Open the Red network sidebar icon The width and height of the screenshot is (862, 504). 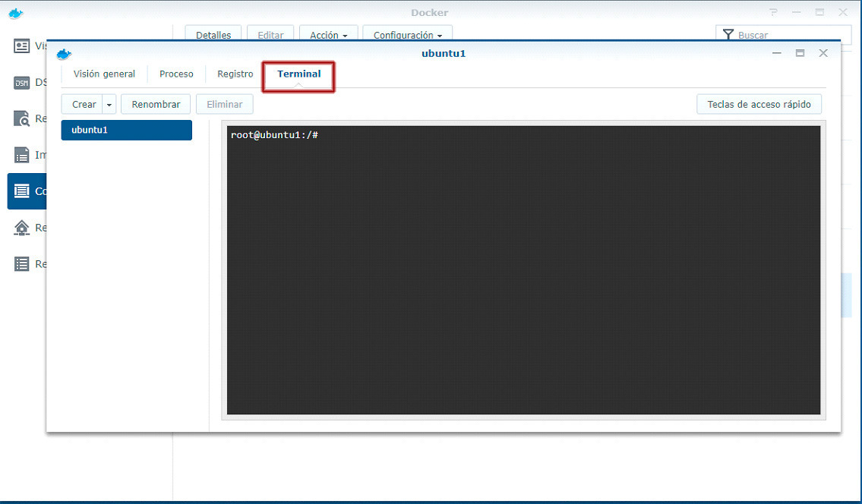point(21,228)
